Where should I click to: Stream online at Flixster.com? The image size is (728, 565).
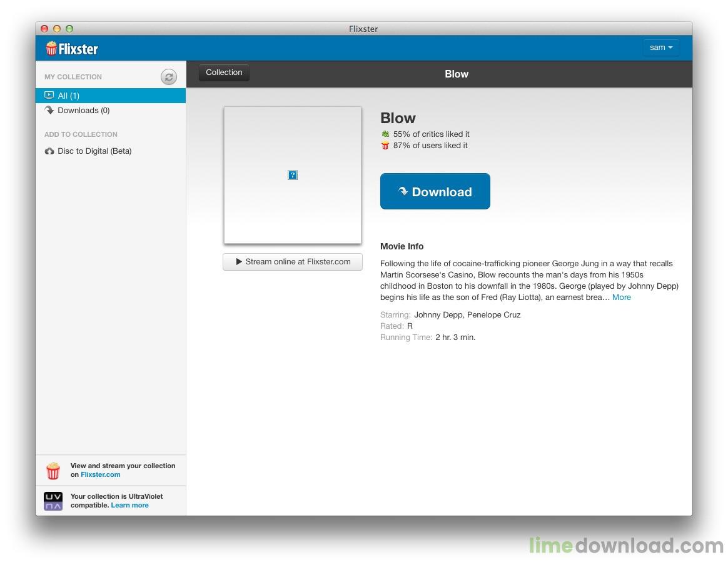(x=293, y=262)
